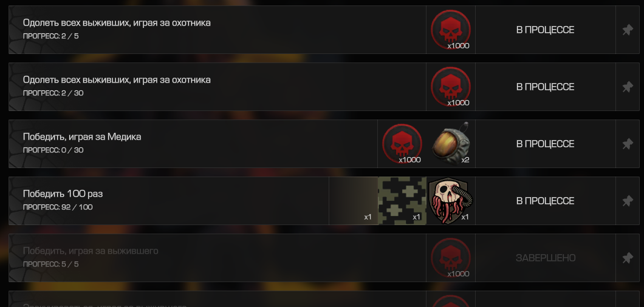Pin the first hunter challenge with progress 2 / 5

pos(627,30)
